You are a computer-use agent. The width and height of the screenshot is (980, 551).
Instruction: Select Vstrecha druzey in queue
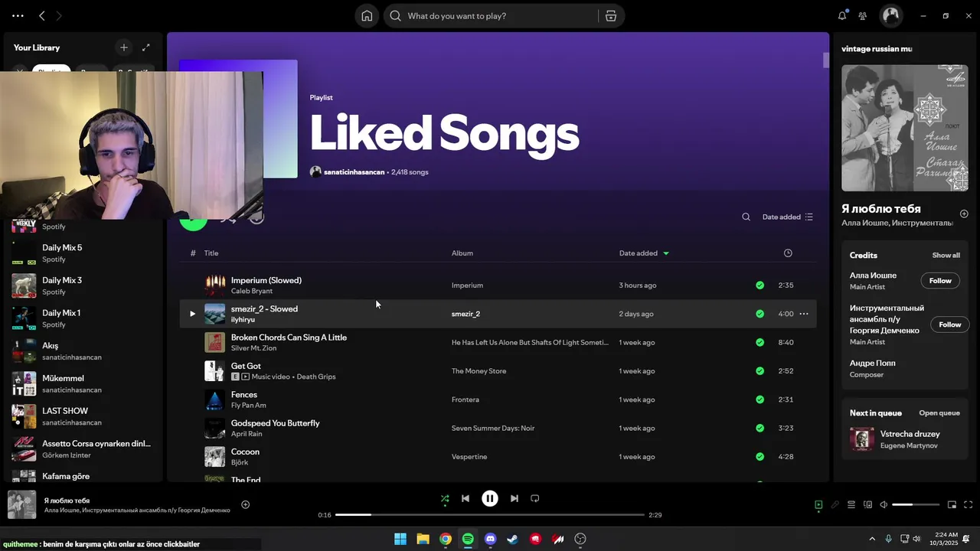click(x=905, y=439)
